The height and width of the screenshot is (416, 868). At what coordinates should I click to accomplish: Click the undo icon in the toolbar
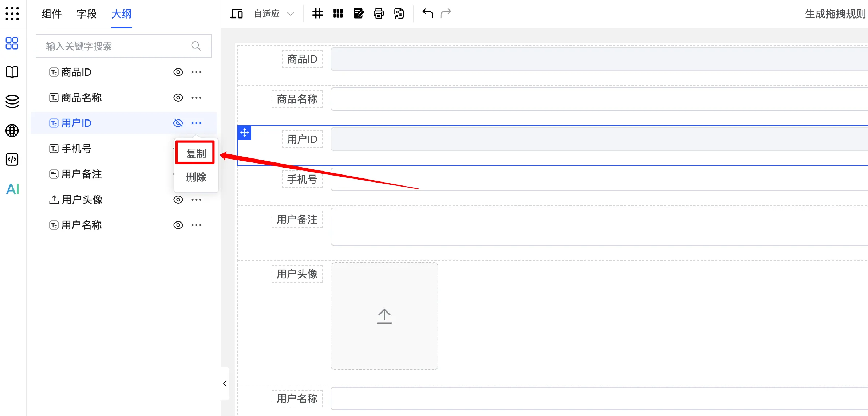pos(427,13)
